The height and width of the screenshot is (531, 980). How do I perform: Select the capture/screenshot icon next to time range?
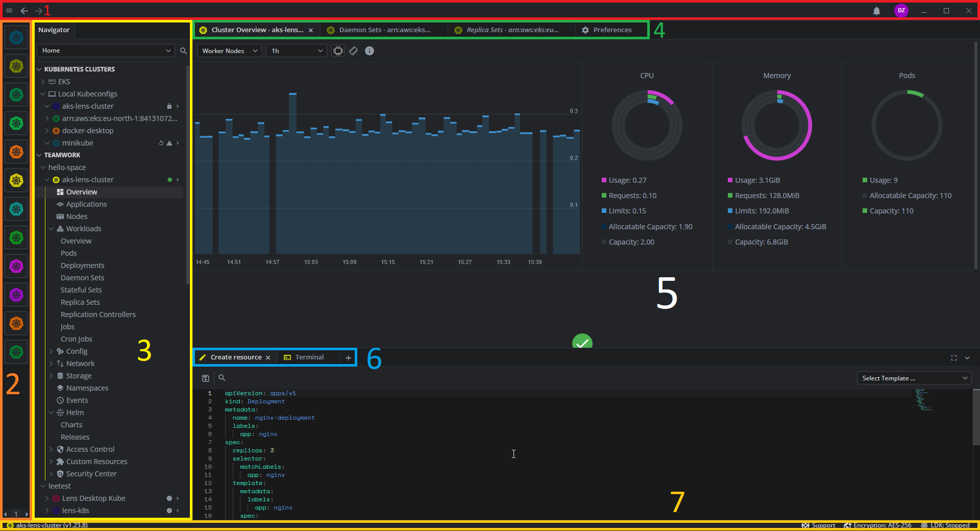tap(338, 51)
